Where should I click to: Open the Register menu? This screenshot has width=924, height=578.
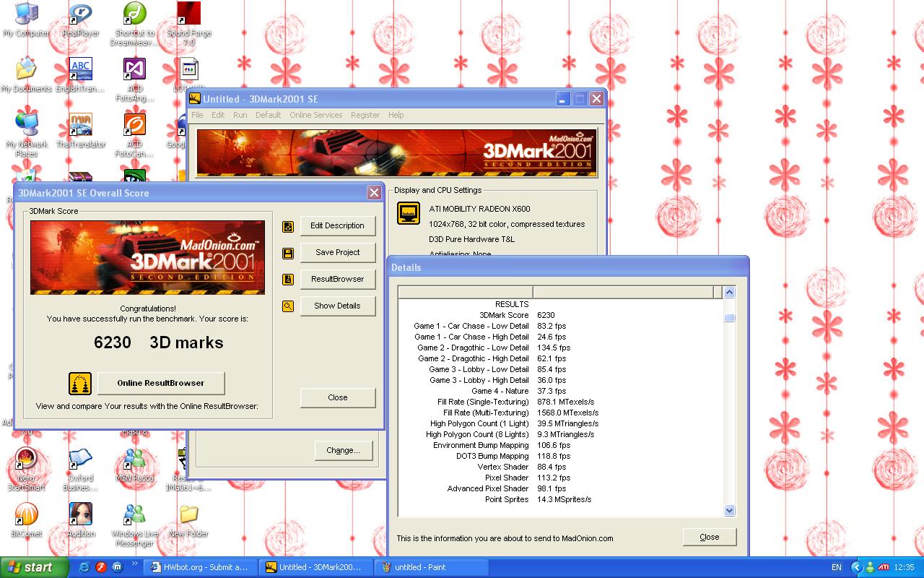point(365,115)
